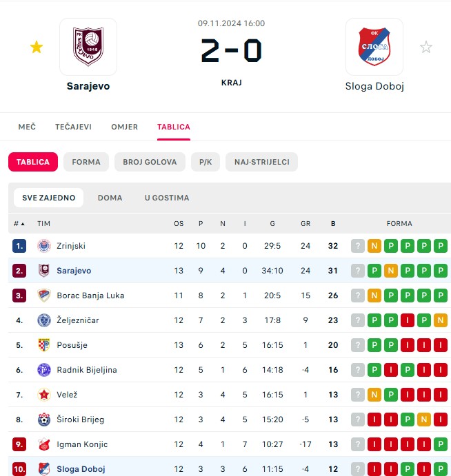This screenshot has height=476, width=451.
Task: Sort table by the # position column
Action: [19, 224]
